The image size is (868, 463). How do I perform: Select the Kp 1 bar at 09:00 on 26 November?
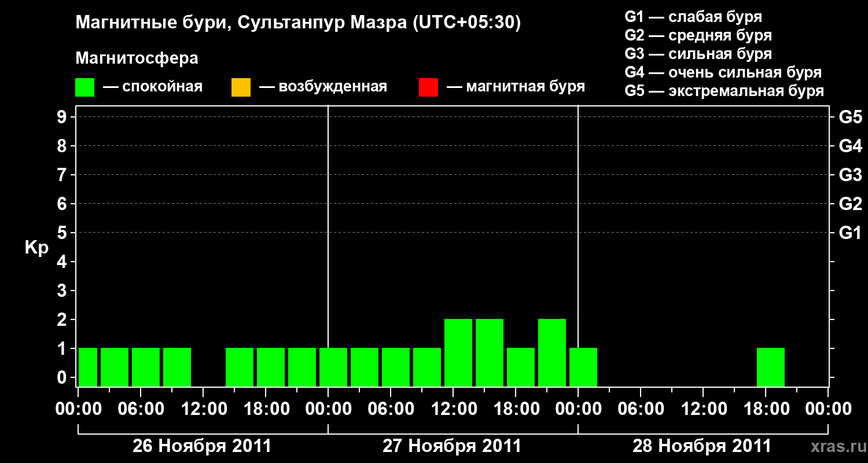tap(177, 367)
